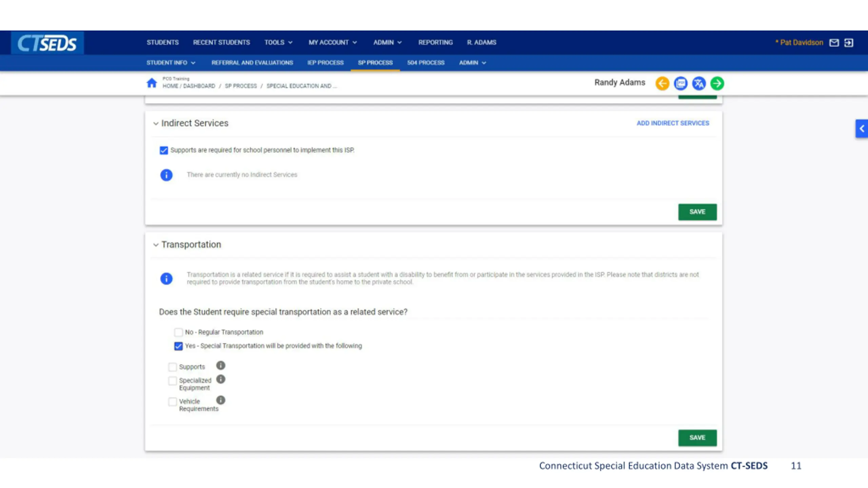Click Add Indirect Services link

[x=673, y=123]
